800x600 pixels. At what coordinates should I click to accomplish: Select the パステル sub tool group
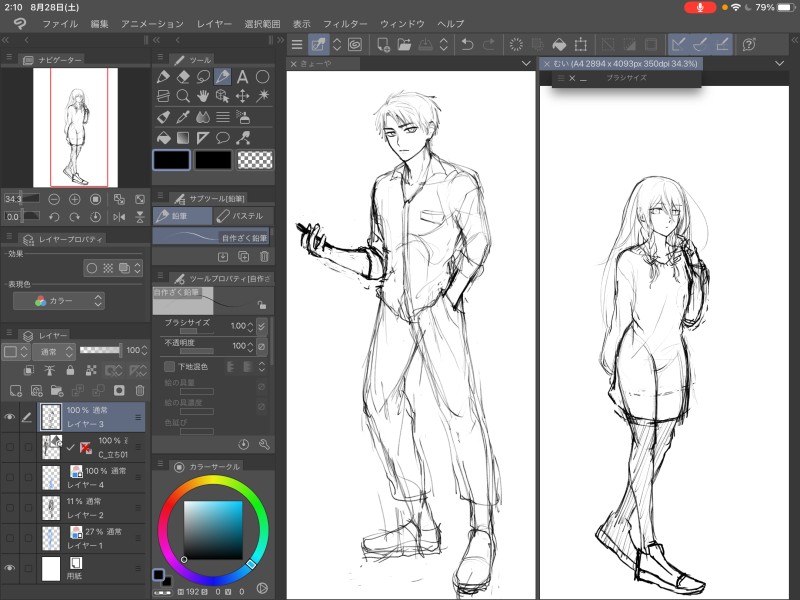tap(242, 215)
